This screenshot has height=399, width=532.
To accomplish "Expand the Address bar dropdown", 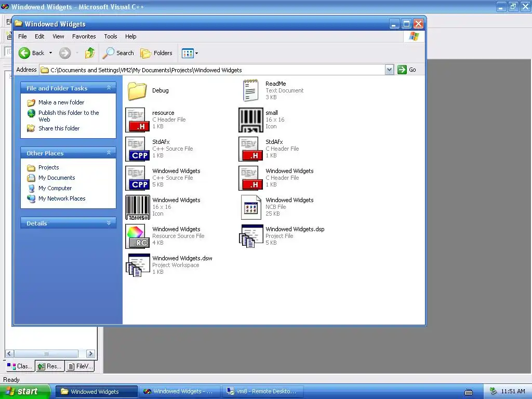I will pyautogui.click(x=389, y=70).
